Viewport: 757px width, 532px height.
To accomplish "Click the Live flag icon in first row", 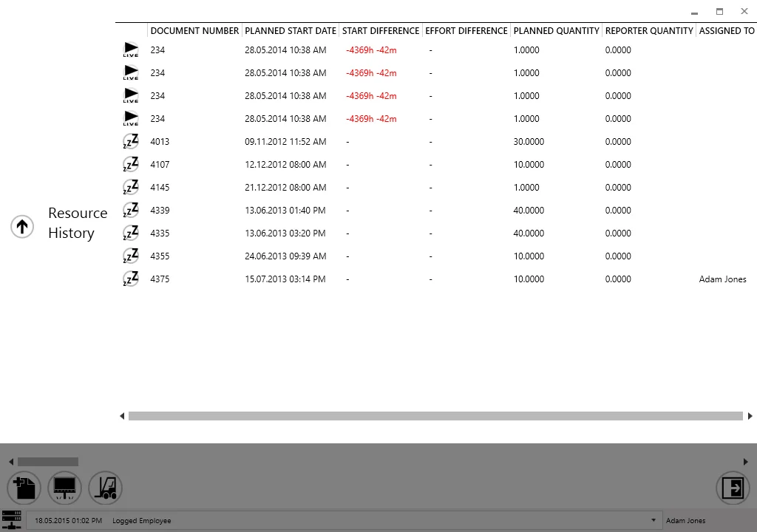I will 131,50.
